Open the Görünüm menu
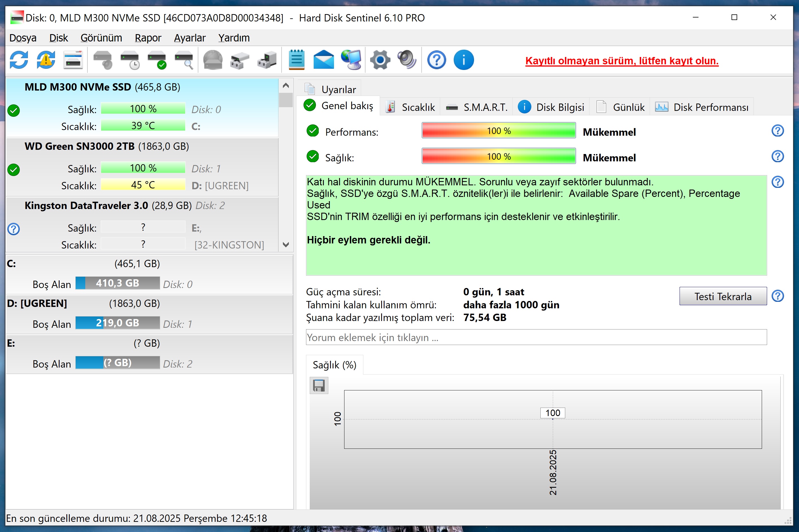The image size is (799, 532). pos(101,38)
